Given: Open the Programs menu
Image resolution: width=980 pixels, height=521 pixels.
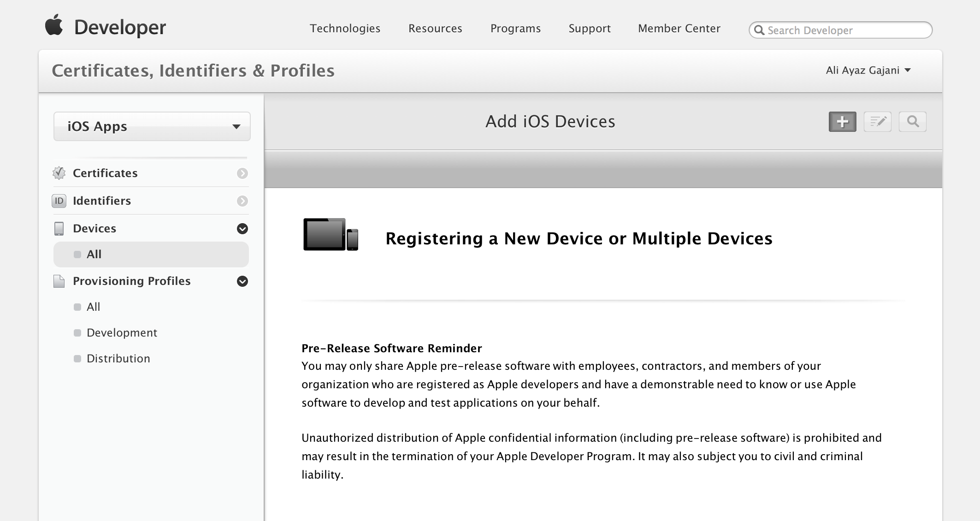Looking at the screenshot, I should click(515, 29).
